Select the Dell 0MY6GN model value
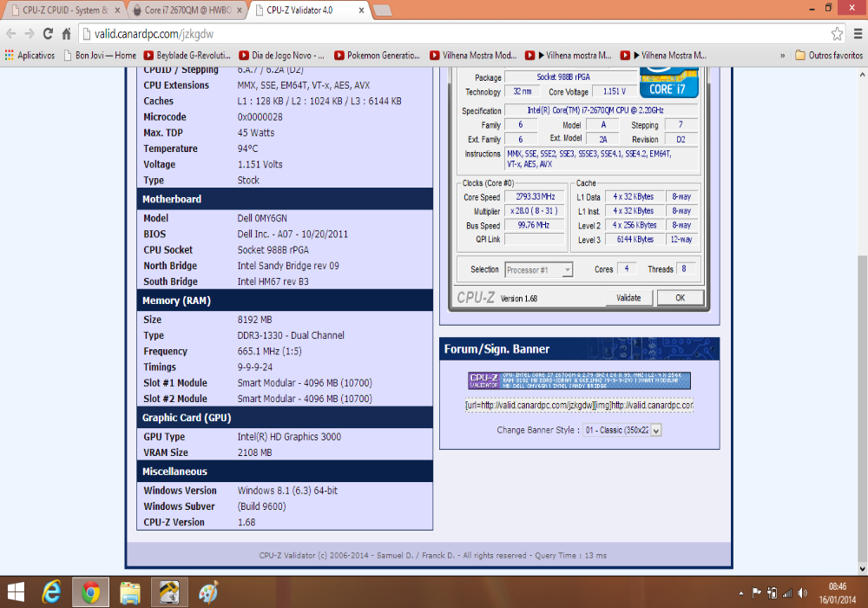 click(262, 218)
